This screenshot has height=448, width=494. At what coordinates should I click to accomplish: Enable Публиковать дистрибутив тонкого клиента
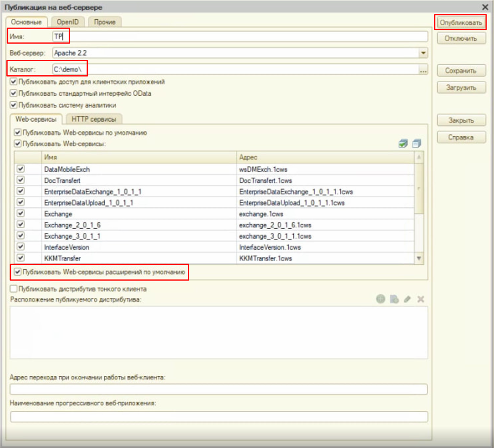(14, 289)
